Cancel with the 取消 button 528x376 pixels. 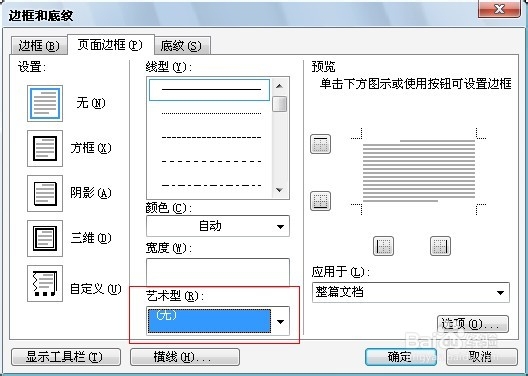pos(482,357)
